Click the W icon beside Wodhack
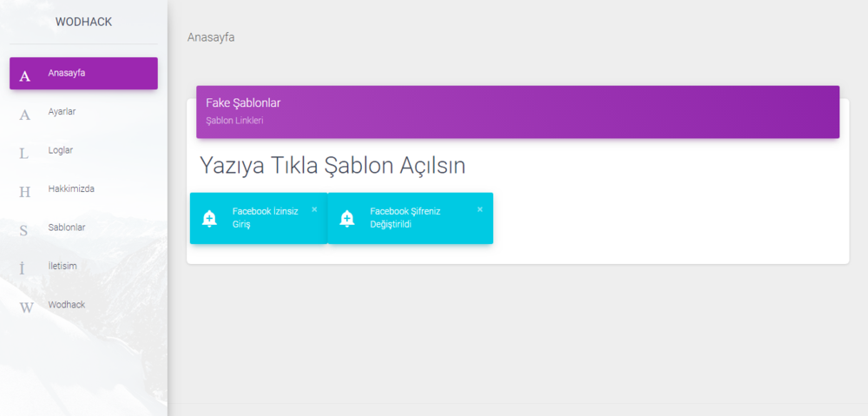The image size is (868, 416). (26, 308)
